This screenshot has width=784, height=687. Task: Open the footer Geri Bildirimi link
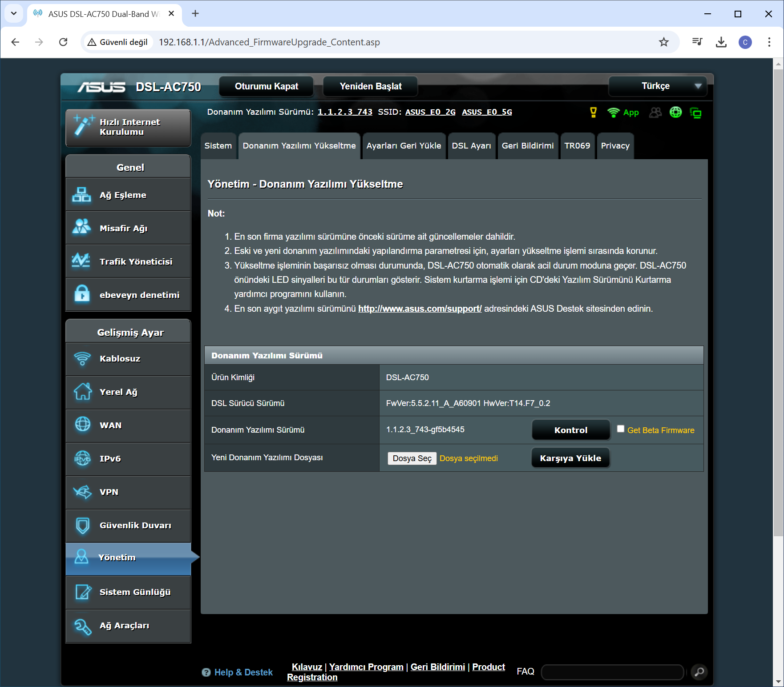click(x=438, y=667)
